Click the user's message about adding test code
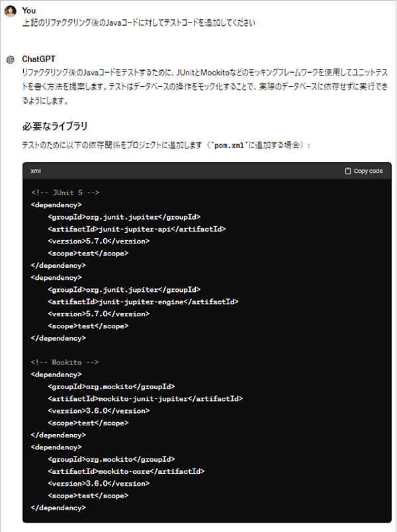397x532 pixels. pyautogui.click(x=138, y=22)
